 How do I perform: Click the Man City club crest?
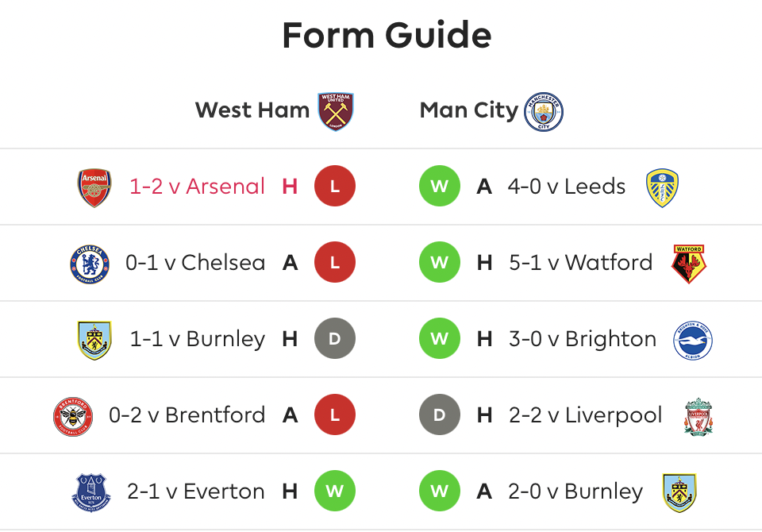(x=544, y=111)
